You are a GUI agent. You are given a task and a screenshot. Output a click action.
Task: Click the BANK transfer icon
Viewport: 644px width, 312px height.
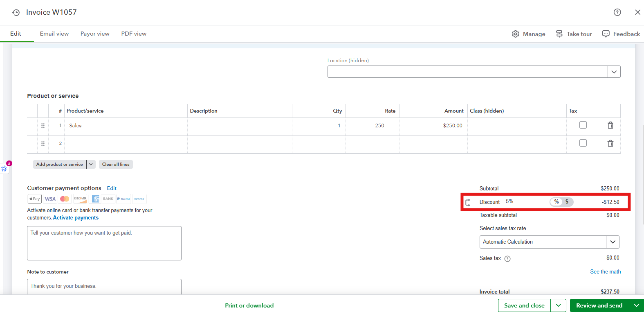click(x=108, y=199)
